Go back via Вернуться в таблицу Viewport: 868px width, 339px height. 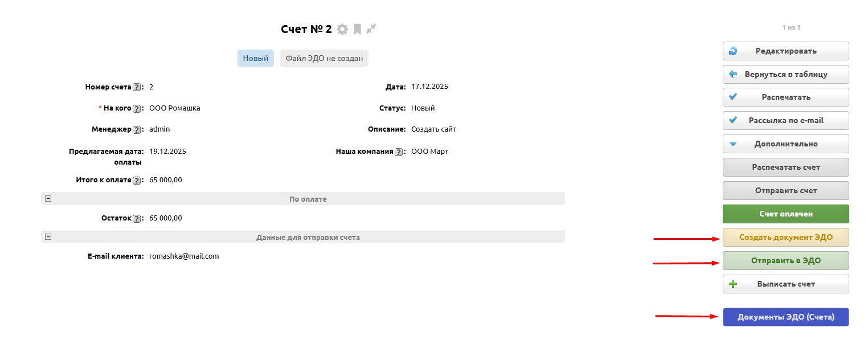tap(785, 74)
